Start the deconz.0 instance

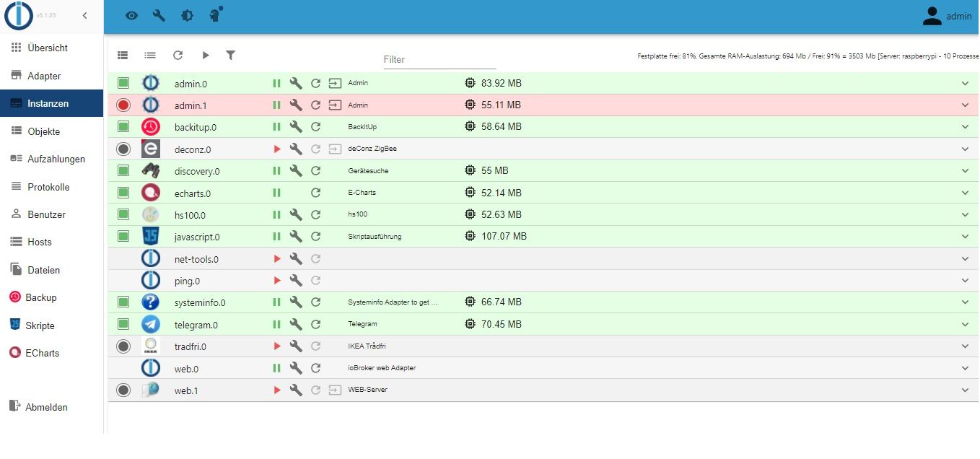276,149
